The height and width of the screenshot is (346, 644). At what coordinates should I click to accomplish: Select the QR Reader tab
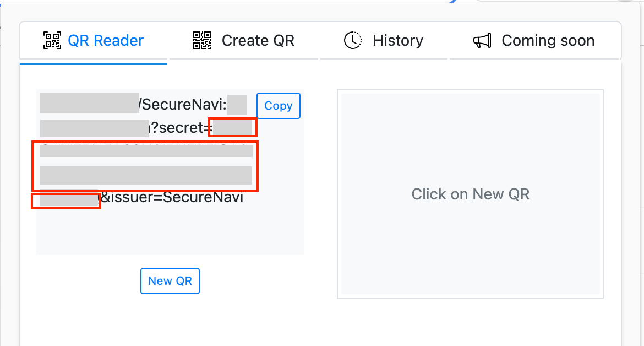93,40
